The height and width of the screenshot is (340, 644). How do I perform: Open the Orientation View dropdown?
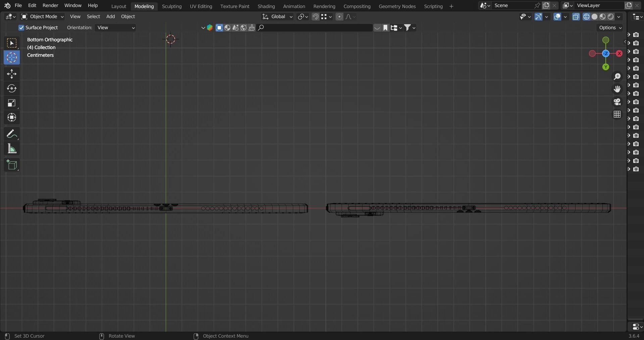pyautogui.click(x=115, y=28)
